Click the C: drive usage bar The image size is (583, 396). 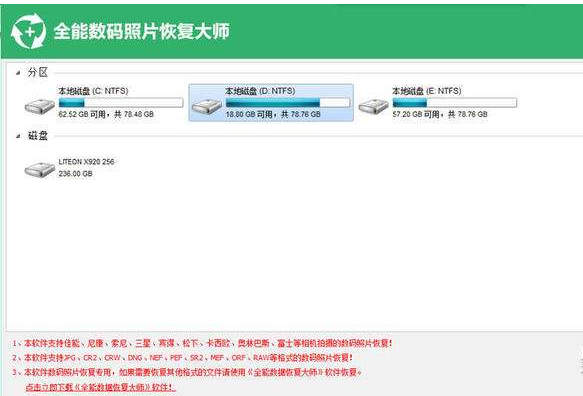click(121, 103)
